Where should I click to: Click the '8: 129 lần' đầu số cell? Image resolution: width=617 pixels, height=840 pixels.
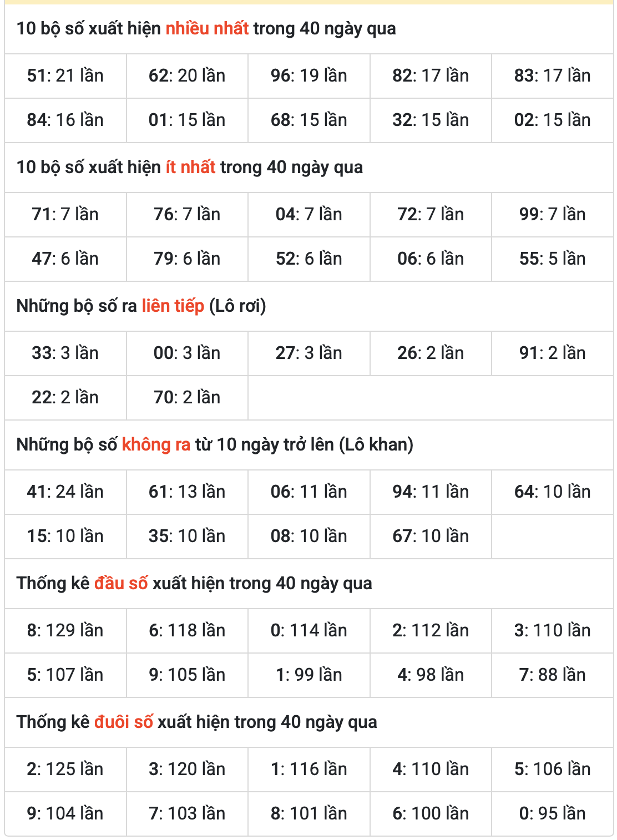coord(65,631)
